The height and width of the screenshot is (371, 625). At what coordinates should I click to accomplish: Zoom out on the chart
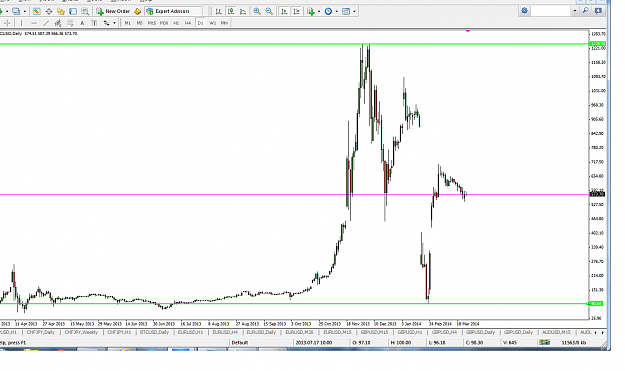click(x=269, y=11)
